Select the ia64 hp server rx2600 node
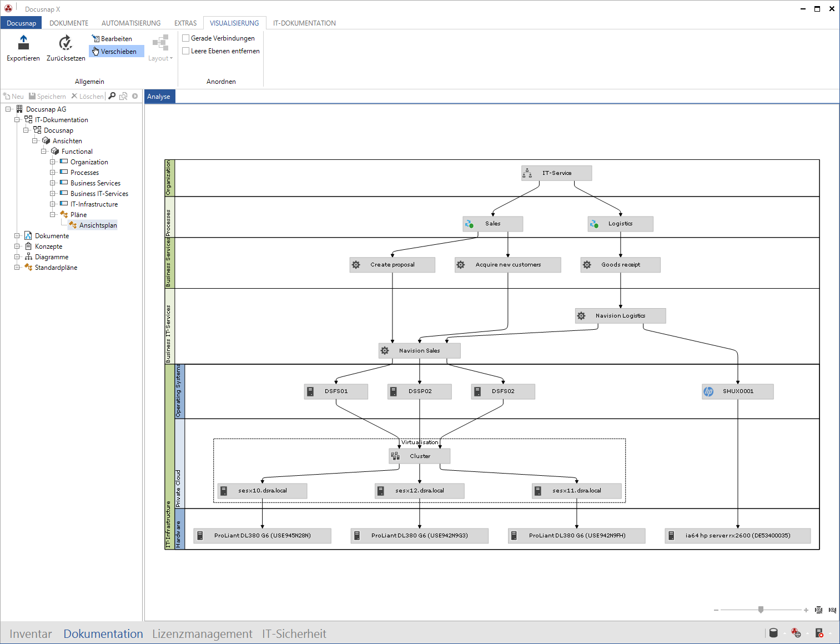Viewport: 840px width, 644px height. pyautogui.click(x=738, y=536)
